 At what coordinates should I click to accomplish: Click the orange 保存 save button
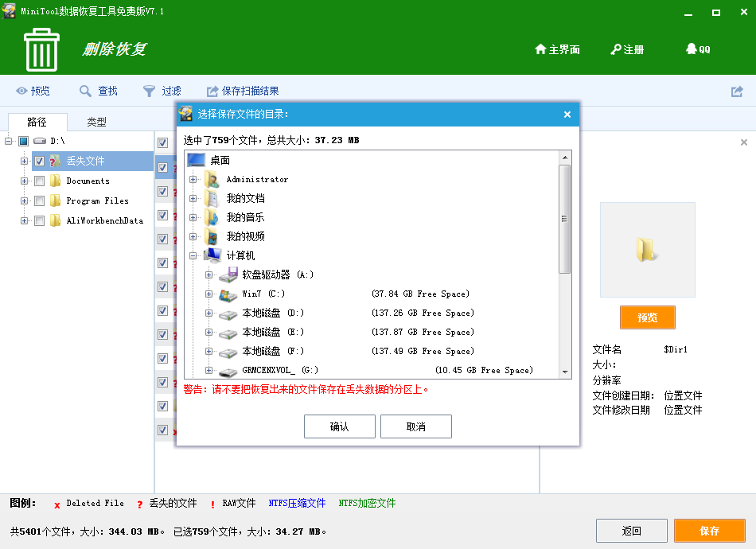point(709,531)
